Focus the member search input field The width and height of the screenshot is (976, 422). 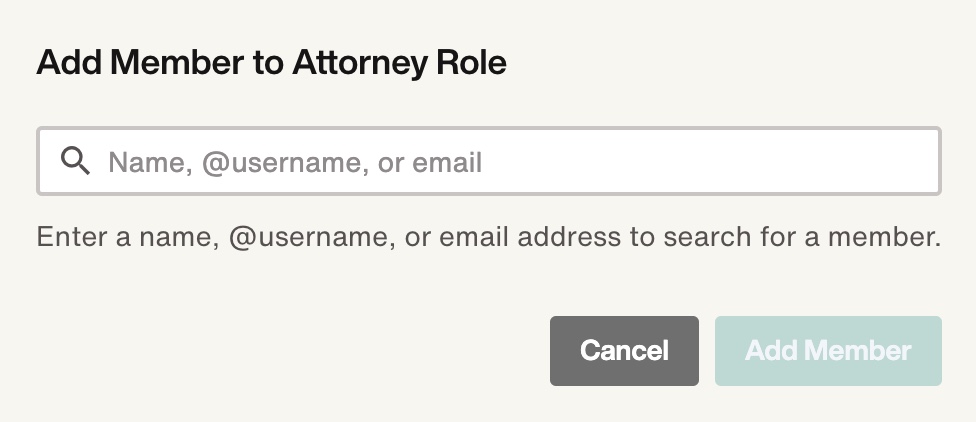click(x=489, y=161)
